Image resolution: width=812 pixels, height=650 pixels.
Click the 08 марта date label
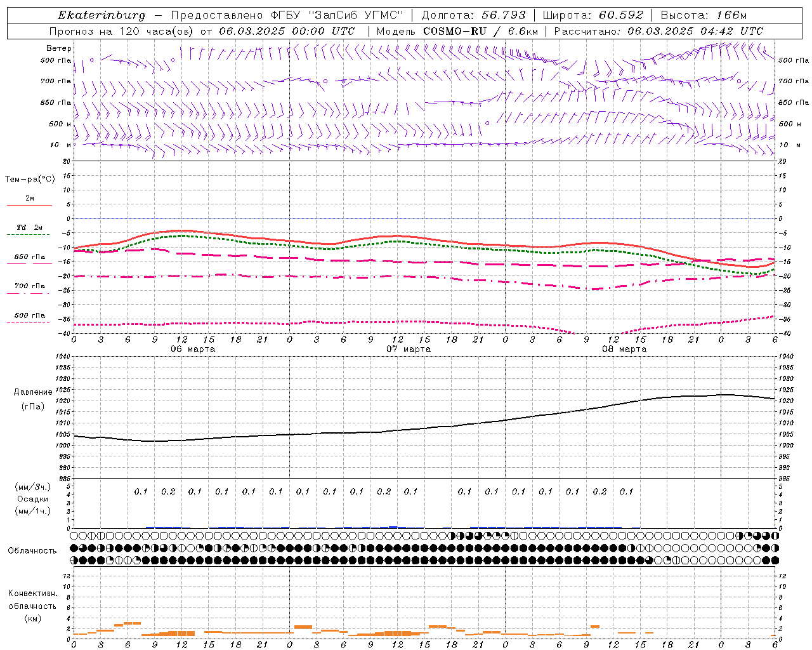tap(624, 349)
